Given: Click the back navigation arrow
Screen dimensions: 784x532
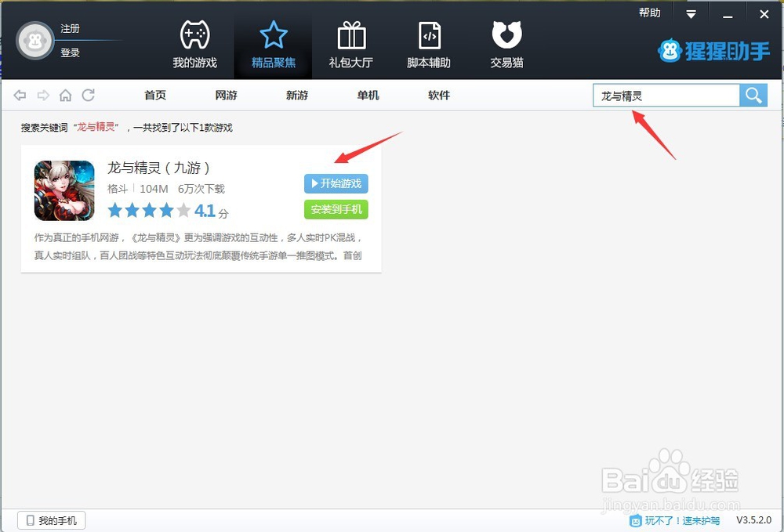Looking at the screenshot, I should tap(20, 95).
